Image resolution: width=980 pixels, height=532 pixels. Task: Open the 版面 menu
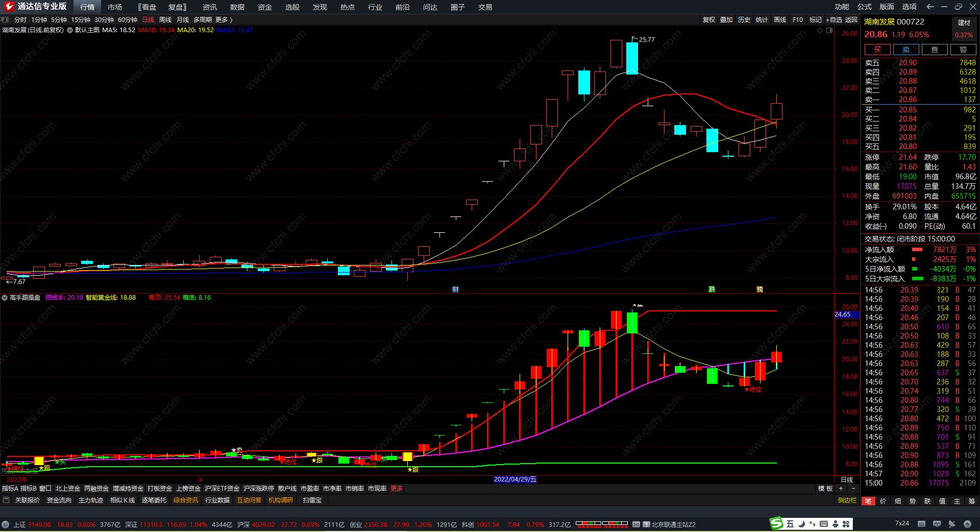pyautogui.click(x=887, y=7)
